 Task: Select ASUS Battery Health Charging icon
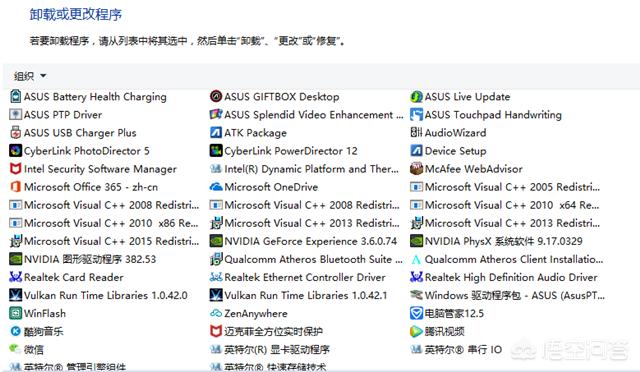click(16, 97)
